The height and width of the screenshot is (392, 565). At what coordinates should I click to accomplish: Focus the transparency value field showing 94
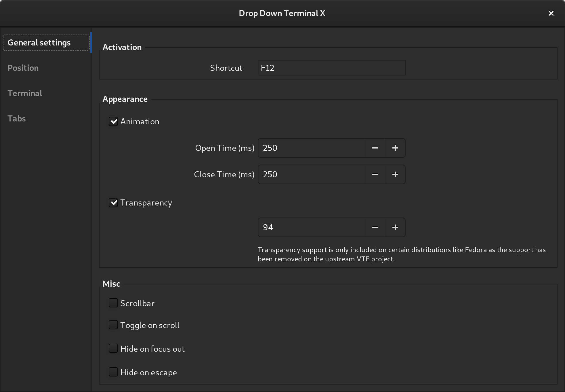click(311, 227)
